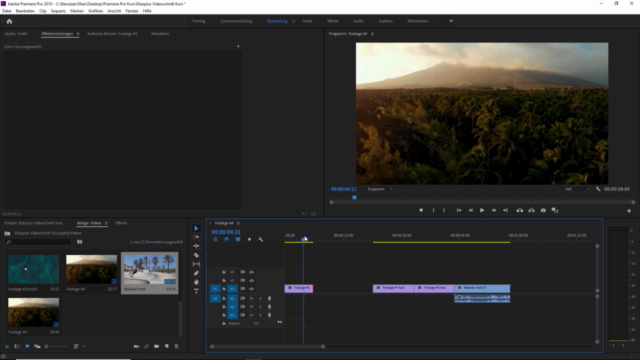Toggle timeline snapping magnet
The height and width of the screenshot is (360, 640).
[x=227, y=240]
